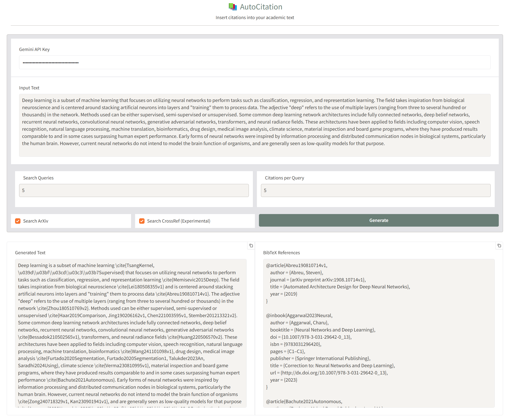Click the Generated Text label
This screenshot has width=510, height=420.
[x=30, y=253]
